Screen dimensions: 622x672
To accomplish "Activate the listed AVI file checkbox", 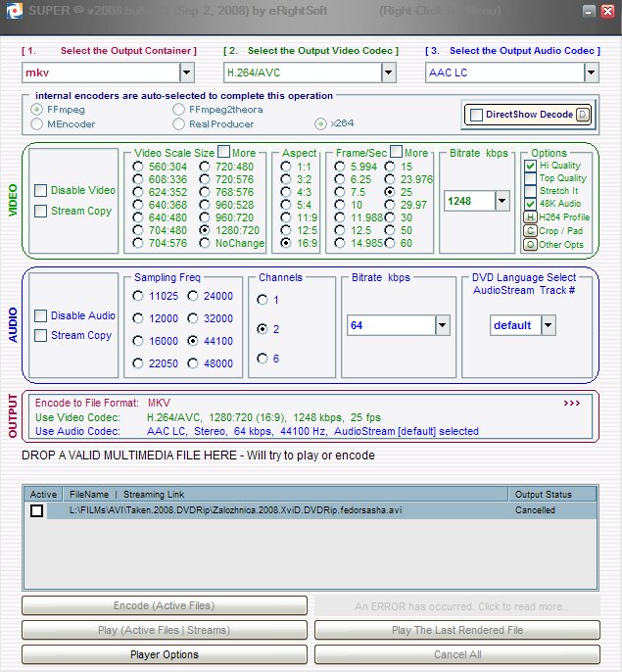I will point(37,510).
